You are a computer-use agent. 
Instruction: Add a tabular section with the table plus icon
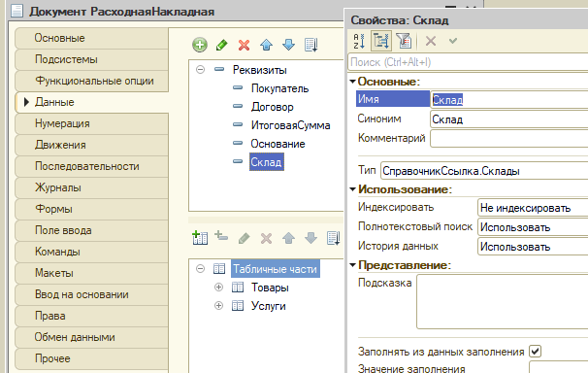(x=200, y=238)
